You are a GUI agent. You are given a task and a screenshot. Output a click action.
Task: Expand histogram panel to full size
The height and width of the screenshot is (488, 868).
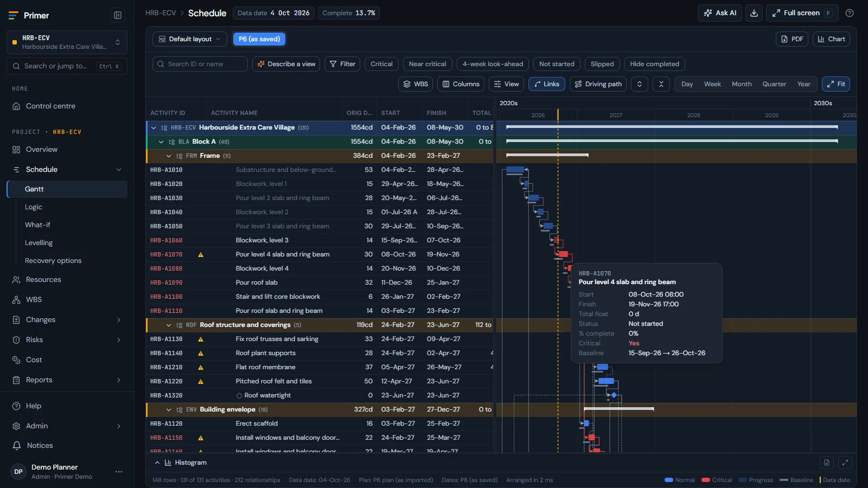845,463
